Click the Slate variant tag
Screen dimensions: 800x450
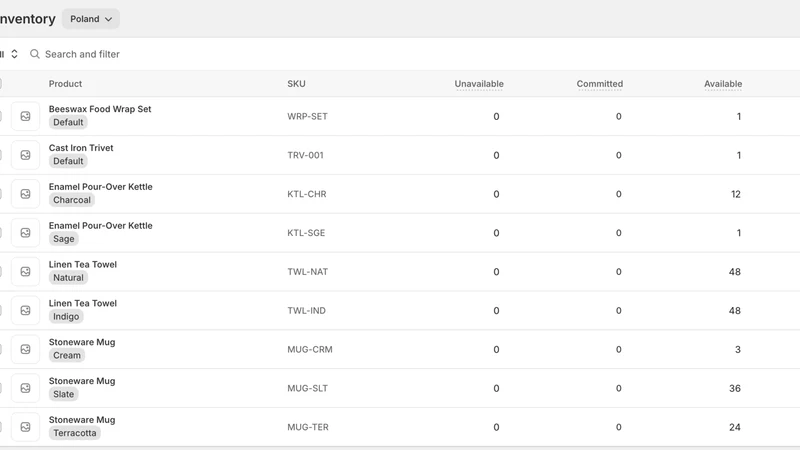(x=64, y=394)
